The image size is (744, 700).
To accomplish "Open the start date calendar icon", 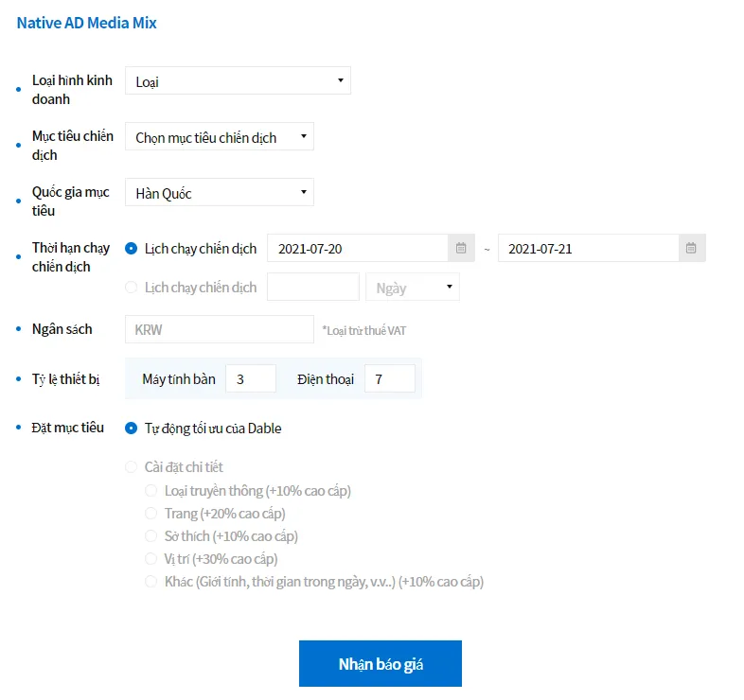I will [x=461, y=248].
